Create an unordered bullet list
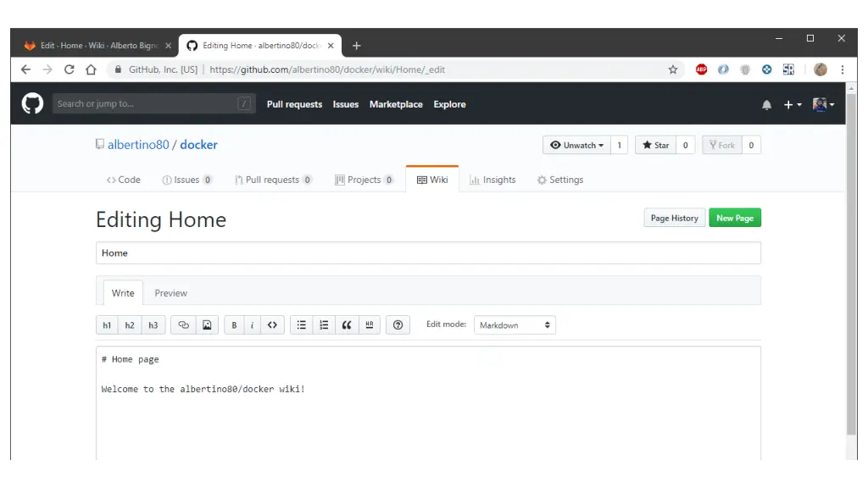 [x=301, y=324]
